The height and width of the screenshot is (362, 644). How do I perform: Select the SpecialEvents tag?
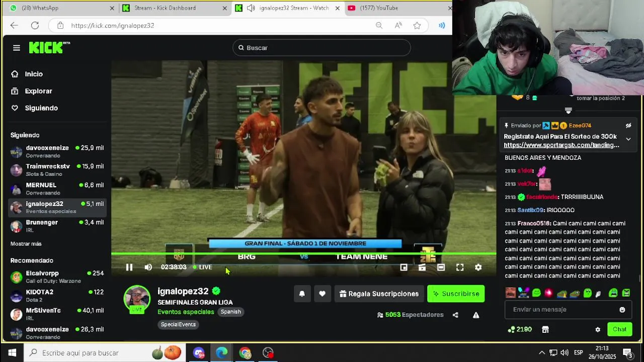[x=178, y=324]
